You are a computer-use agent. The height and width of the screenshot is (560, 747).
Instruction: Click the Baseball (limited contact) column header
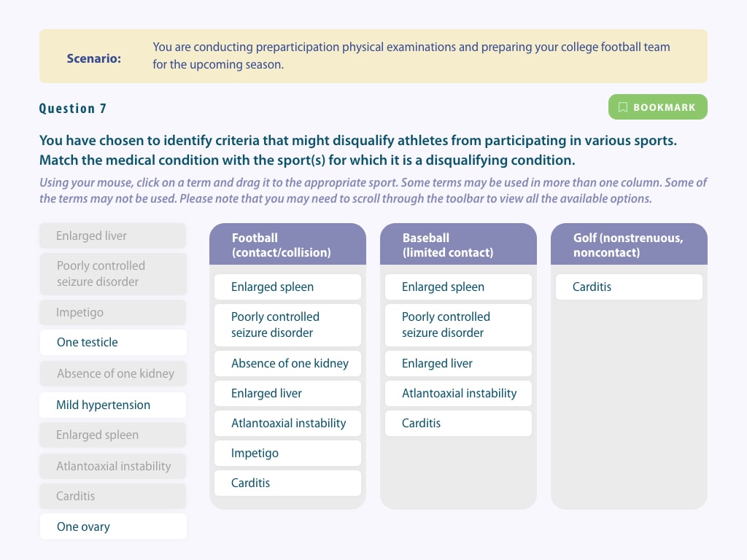tap(458, 244)
